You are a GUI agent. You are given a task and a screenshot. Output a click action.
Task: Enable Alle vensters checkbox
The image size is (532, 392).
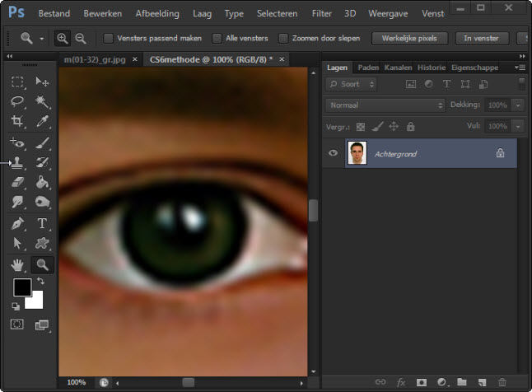[217, 39]
